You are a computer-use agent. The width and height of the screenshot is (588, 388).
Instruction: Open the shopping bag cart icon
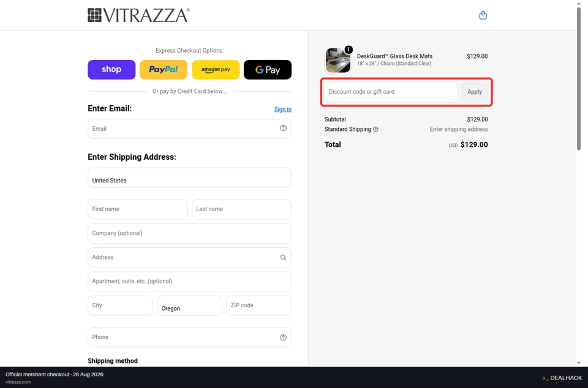coord(483,15)
